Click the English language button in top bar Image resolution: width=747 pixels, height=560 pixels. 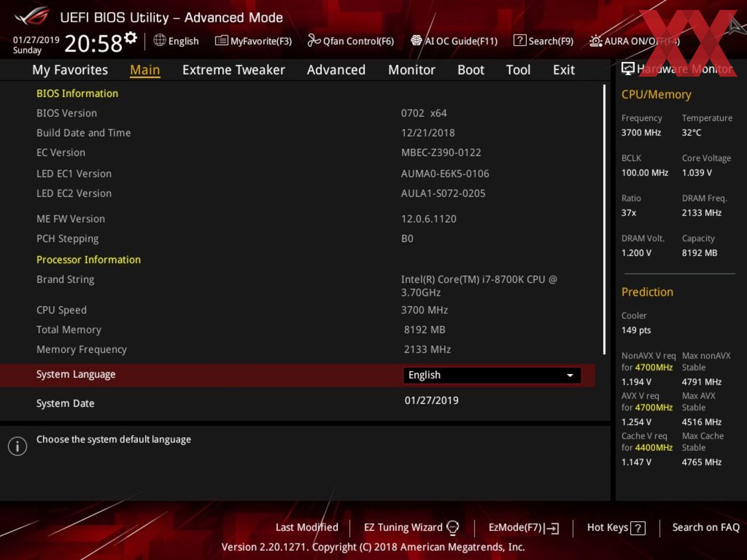[176, 41]
